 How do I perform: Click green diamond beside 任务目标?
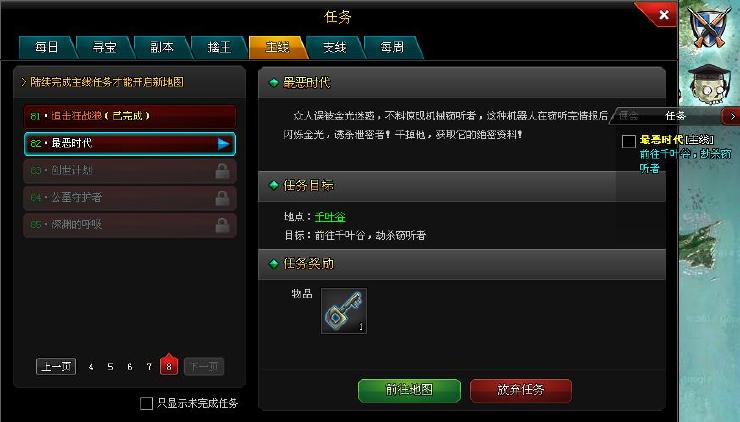(x=273, y=186)
